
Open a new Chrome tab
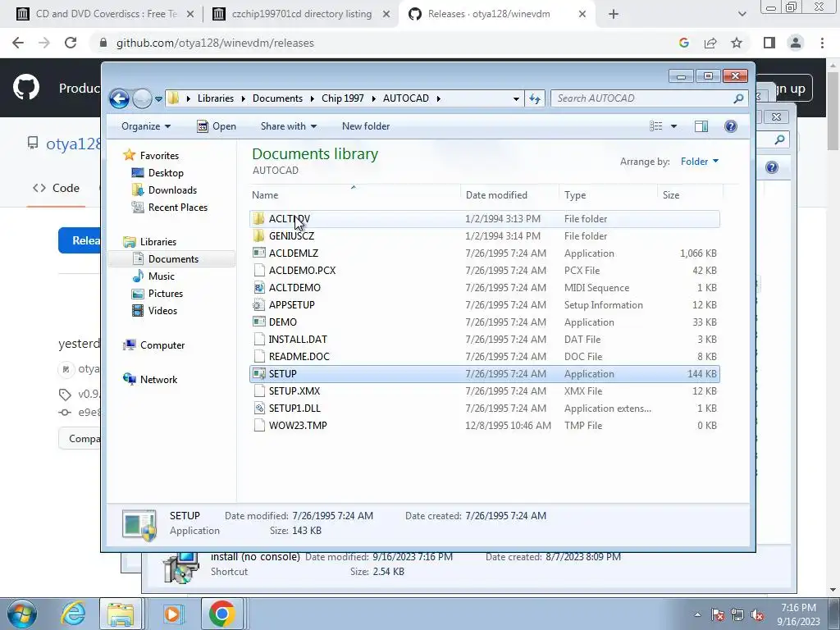click(614, 15)
